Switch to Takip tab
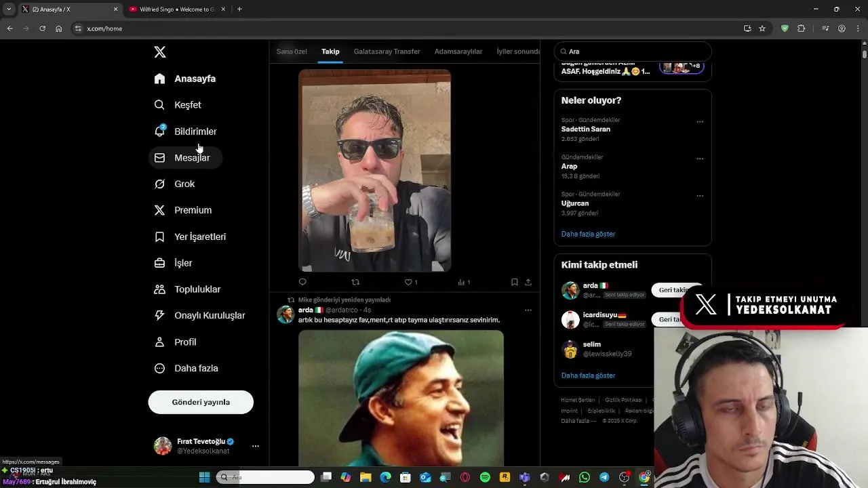Viewport: 868px width, 488px height. pyautogui.click(x=330, y=52)
